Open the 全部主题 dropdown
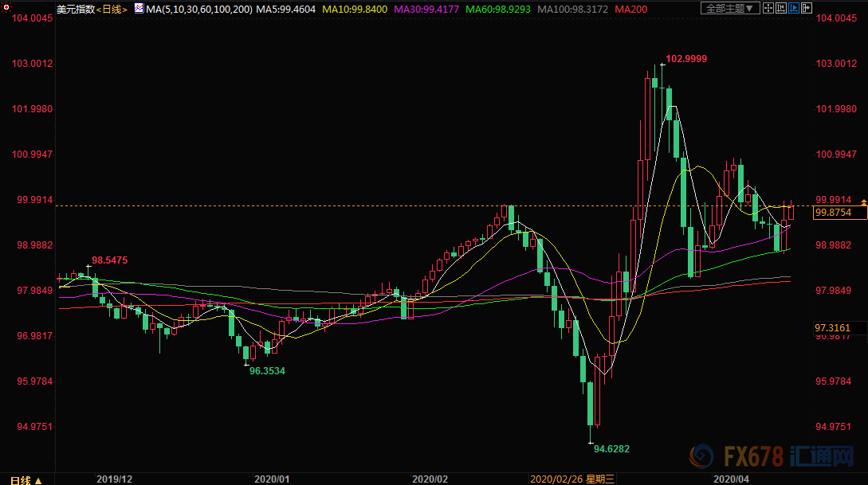The height and width of the screenshot is (485, 868). [x=729, y=9]
